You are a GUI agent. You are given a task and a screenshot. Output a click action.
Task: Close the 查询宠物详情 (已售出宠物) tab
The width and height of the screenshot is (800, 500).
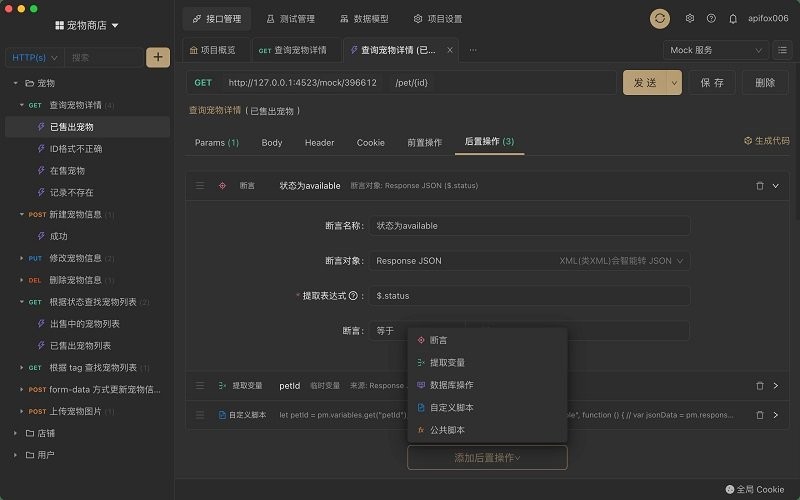click(450, 50)
